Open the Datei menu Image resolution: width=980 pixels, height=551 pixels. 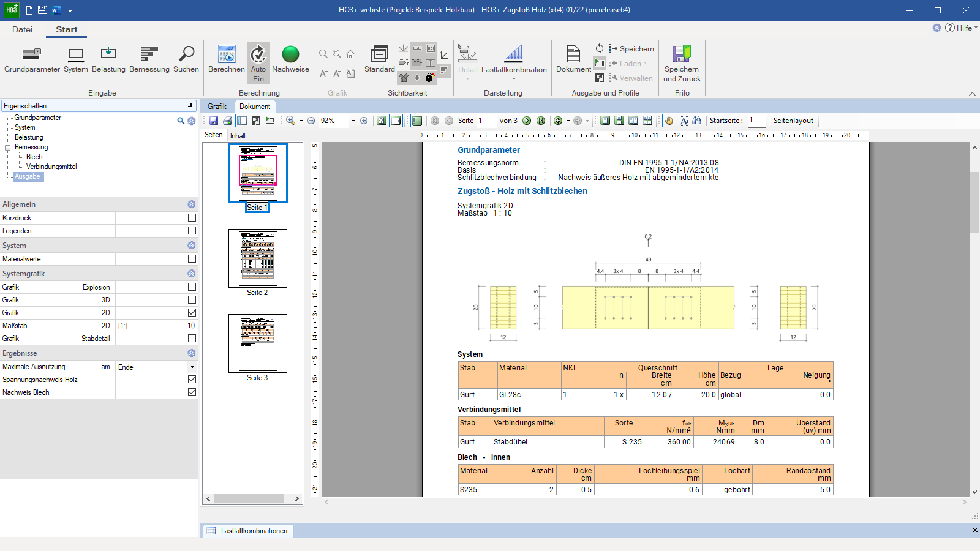tap(22, 29)
